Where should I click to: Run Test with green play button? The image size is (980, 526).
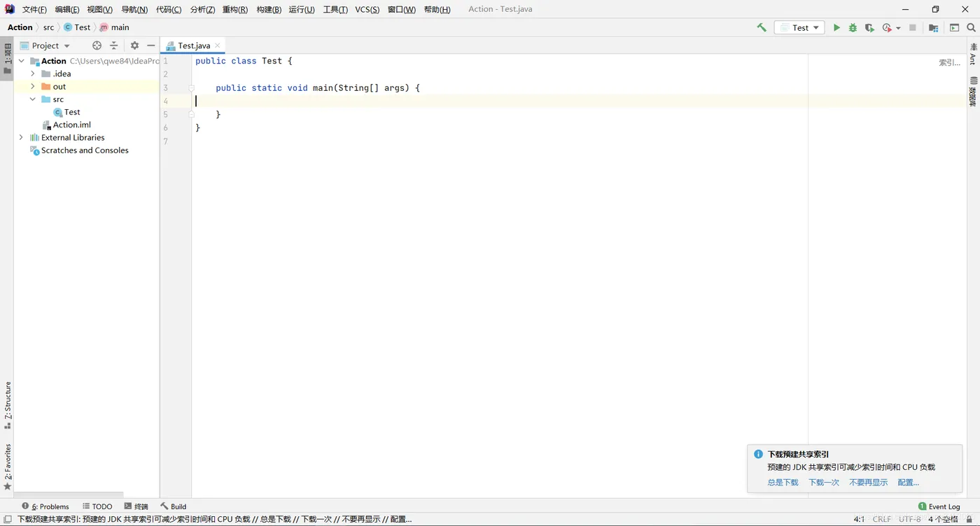[x=836, y=27]
